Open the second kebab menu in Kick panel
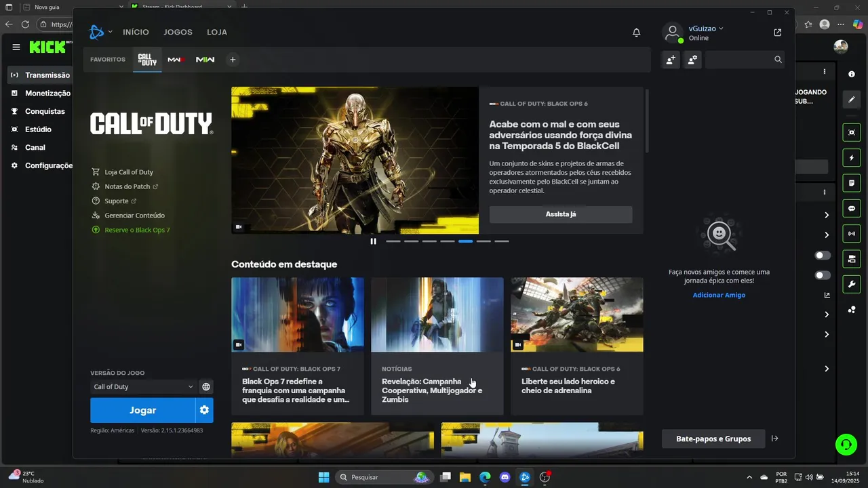Viewport: 868px width, 488px height. [x=825, y=192]
